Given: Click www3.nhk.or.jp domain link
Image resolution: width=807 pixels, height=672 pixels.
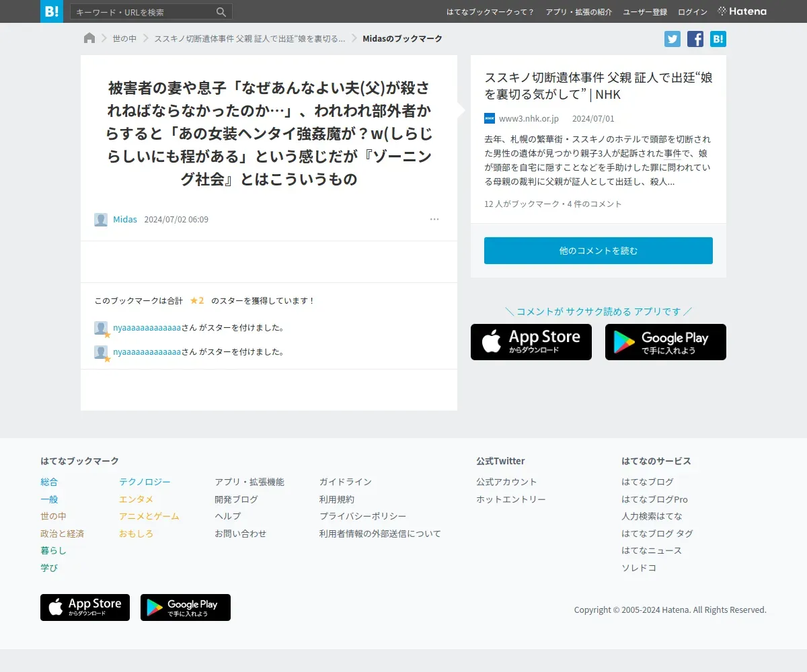Looking at the screenshot, I should (529, 118).
